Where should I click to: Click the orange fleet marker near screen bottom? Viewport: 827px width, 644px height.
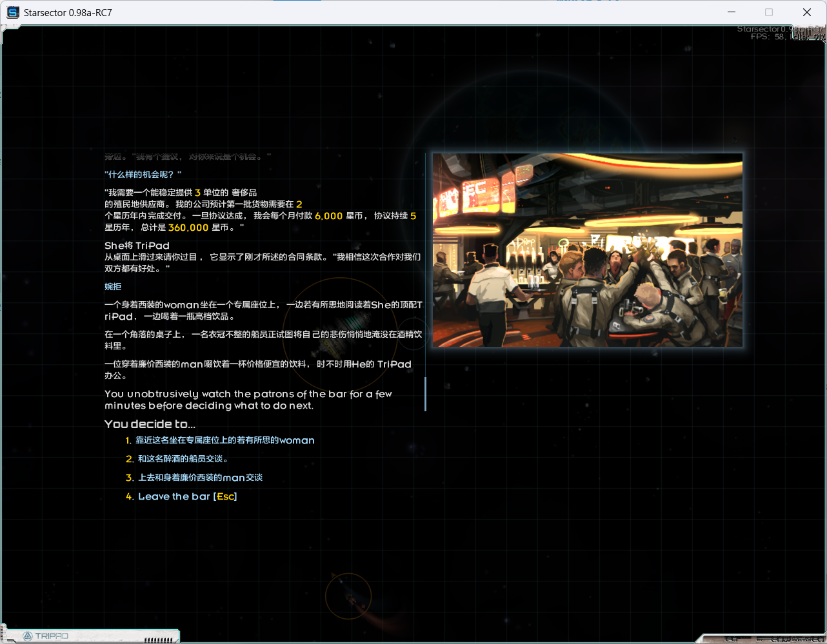348,596
